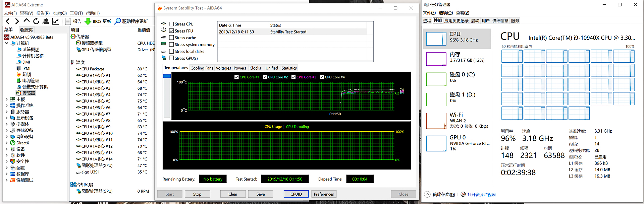Click the BIOS 更新 green arrow button

coord(98,21)
